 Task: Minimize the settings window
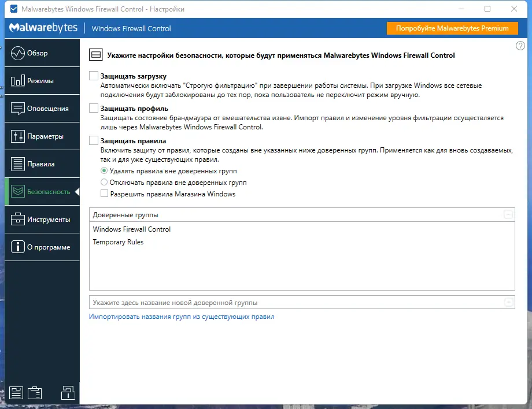pos(461,9)
